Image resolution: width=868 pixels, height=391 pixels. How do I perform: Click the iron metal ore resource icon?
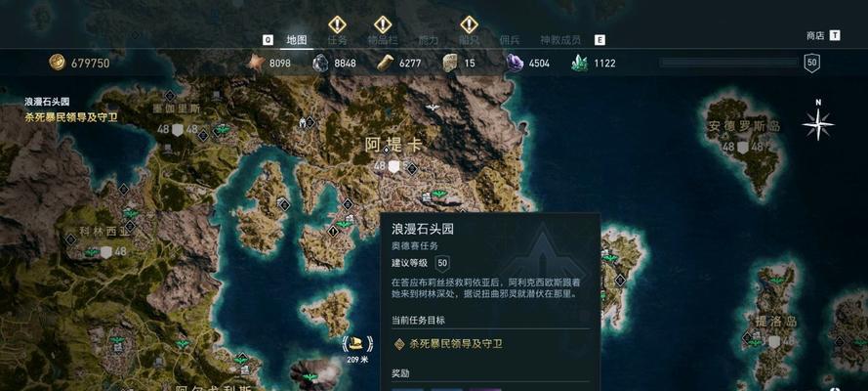coord(320,63)
